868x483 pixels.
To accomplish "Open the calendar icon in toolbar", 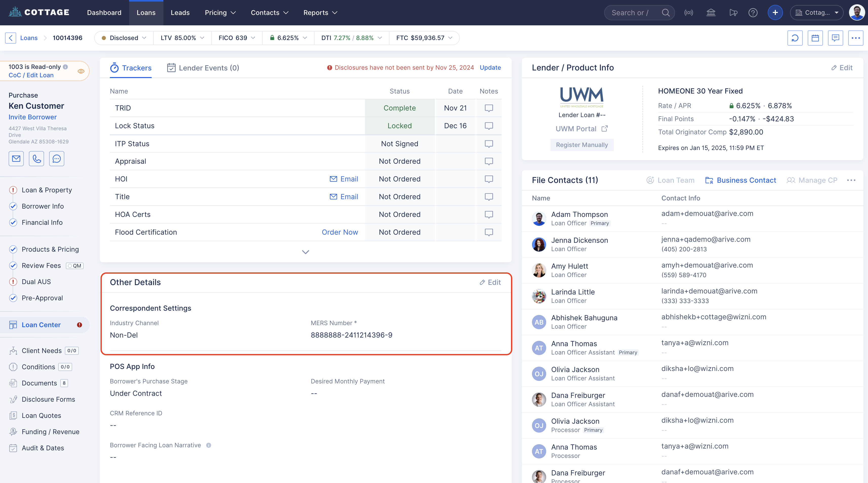I will click(815, 38).
